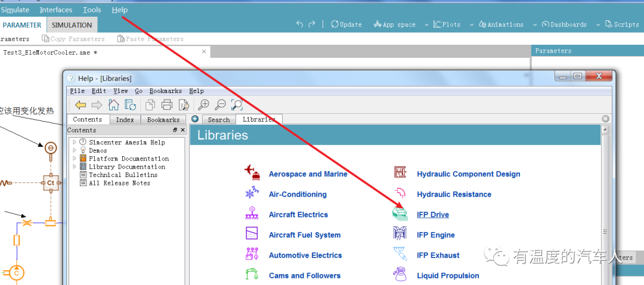The image size is (644, 285).
Task: Zoom in on the Help page
Action: (x=203, y=105)
